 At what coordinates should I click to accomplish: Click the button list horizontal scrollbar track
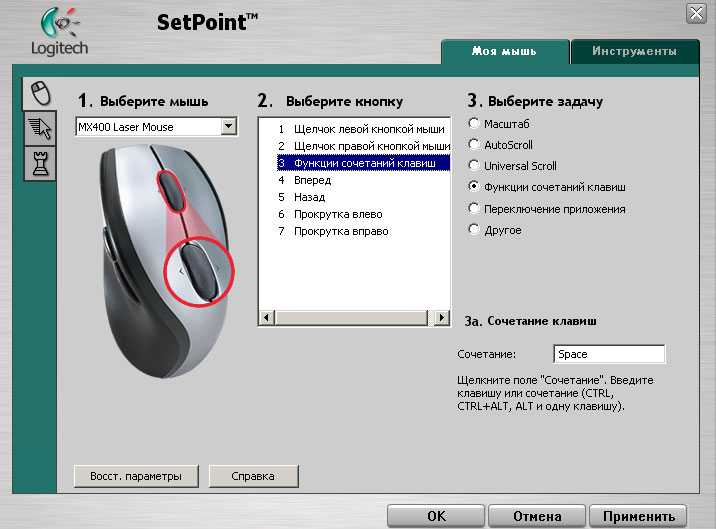click(x=352, y=317)
